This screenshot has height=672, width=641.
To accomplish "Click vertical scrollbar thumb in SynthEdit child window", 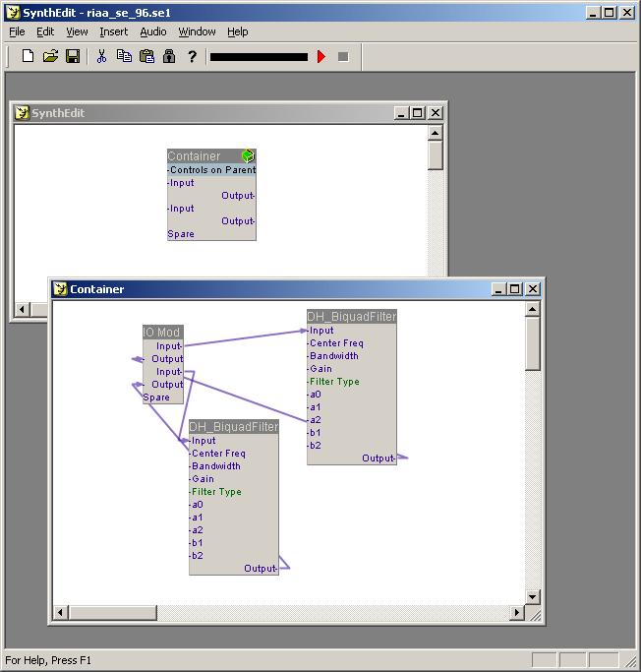I will [436, 155].
